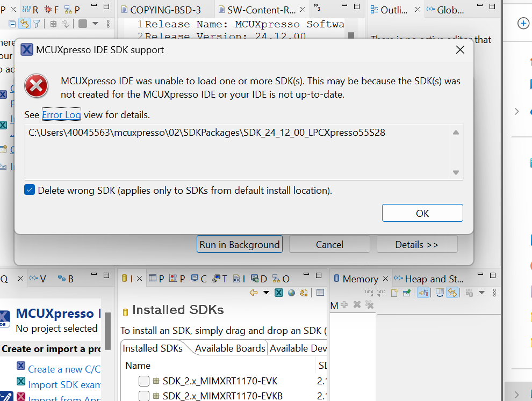Close the MCUXpresso IDE SDK support dialog
The height and width of the screenshot is (401, 532).
460,50
